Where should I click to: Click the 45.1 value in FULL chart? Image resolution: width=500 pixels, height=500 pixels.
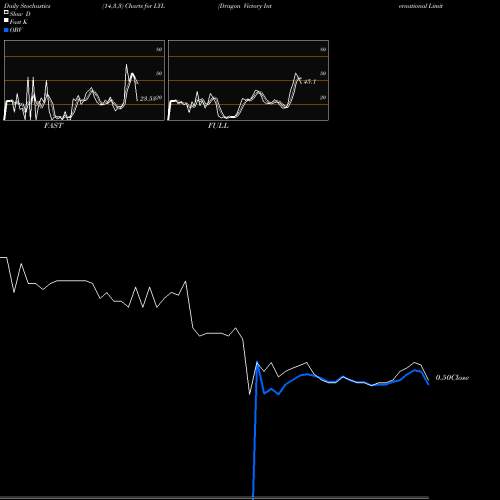310,82
